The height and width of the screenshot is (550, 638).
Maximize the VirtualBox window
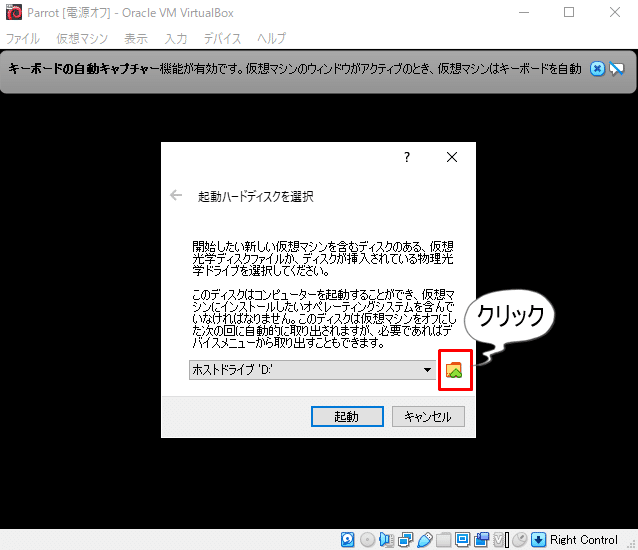[x=569, y=13]
